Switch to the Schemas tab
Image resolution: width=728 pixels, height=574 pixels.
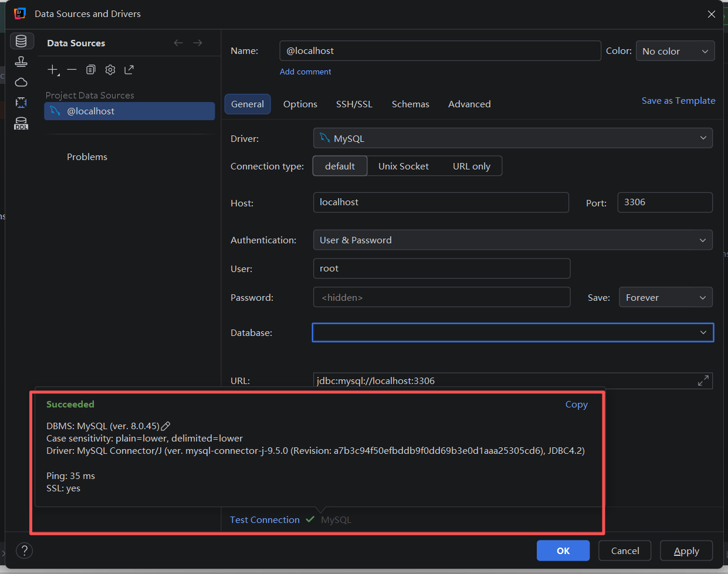click(411, 104)
